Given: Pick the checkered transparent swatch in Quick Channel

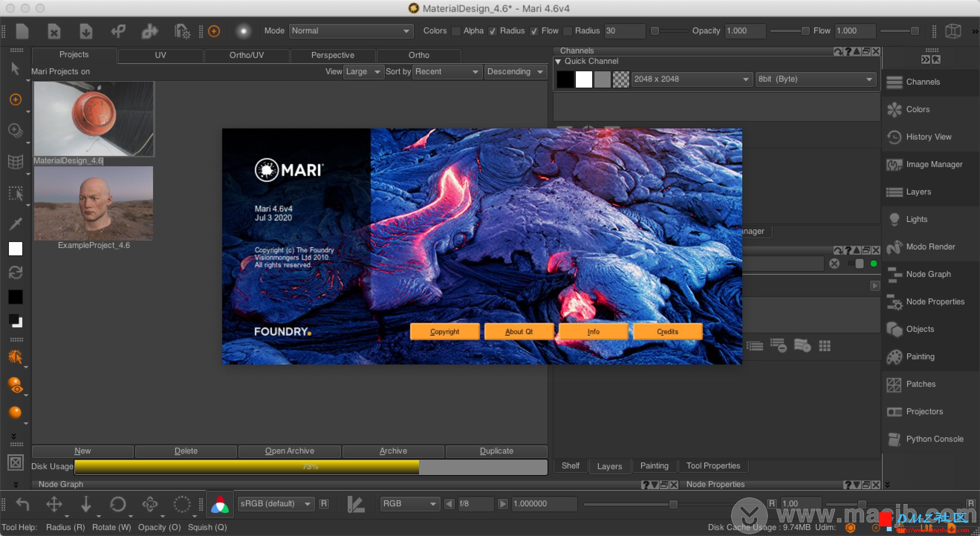Looking at the screenshot, I should [621, 79].
